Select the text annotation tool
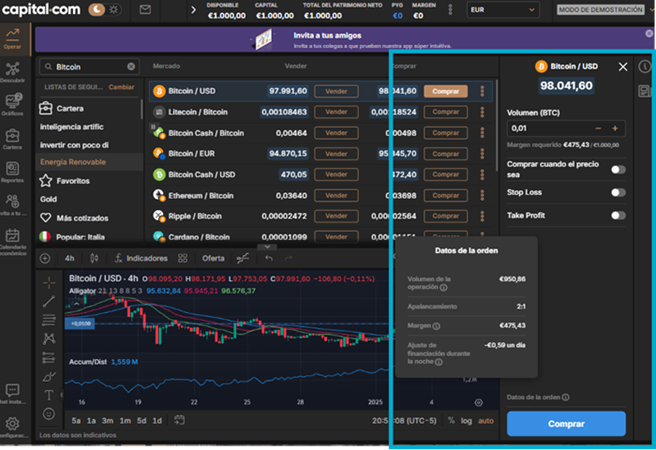The height and width of the screenshot is (450, 656). click(x=49, y=395)
